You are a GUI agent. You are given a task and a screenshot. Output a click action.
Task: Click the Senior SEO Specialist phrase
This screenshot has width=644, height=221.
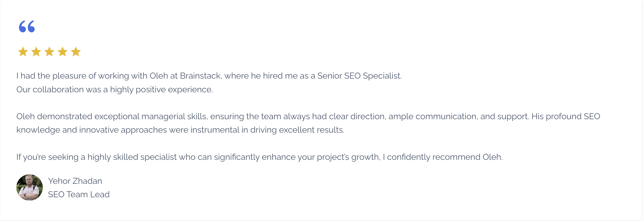coord(359,76)
